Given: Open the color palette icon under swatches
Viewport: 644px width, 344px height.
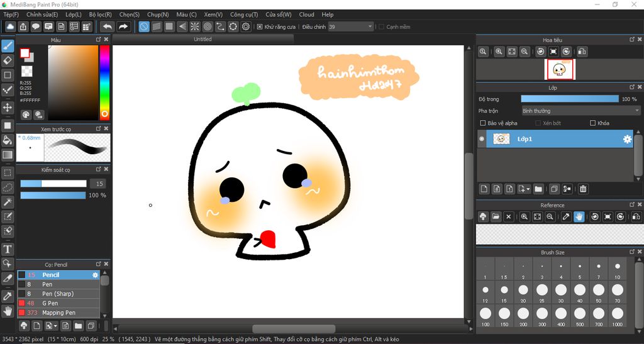Looking at the screenshot, I should pyautogui.click(x=26, y=114).
